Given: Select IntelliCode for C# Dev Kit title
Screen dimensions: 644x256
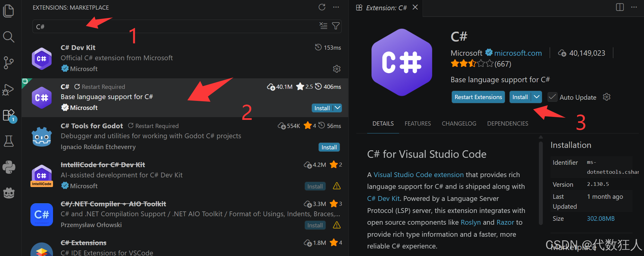Looking at the screenshot, I should 103,165.
